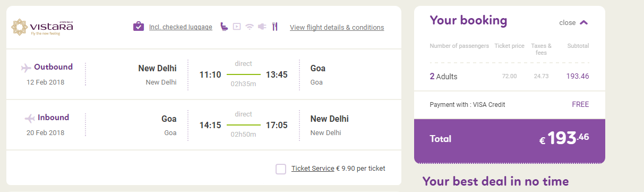Collapse booking summary with chevron arrow
The height and width of the screenshot is (192, 644).
click(584, 23)
